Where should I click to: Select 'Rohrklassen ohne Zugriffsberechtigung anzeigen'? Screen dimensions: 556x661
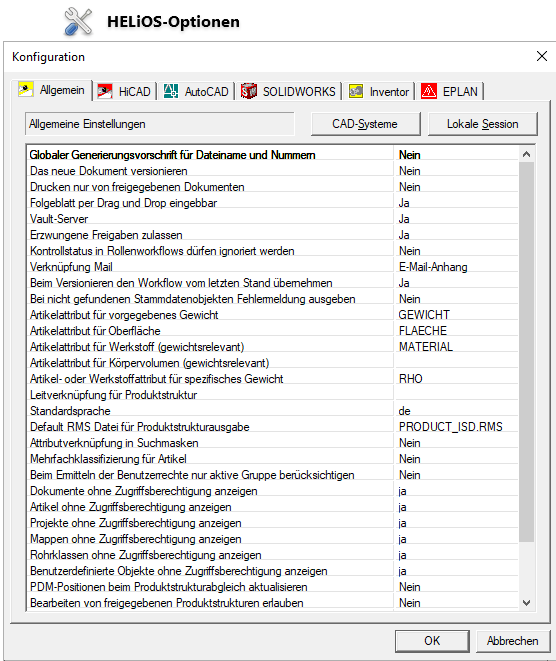coord(273,555)
